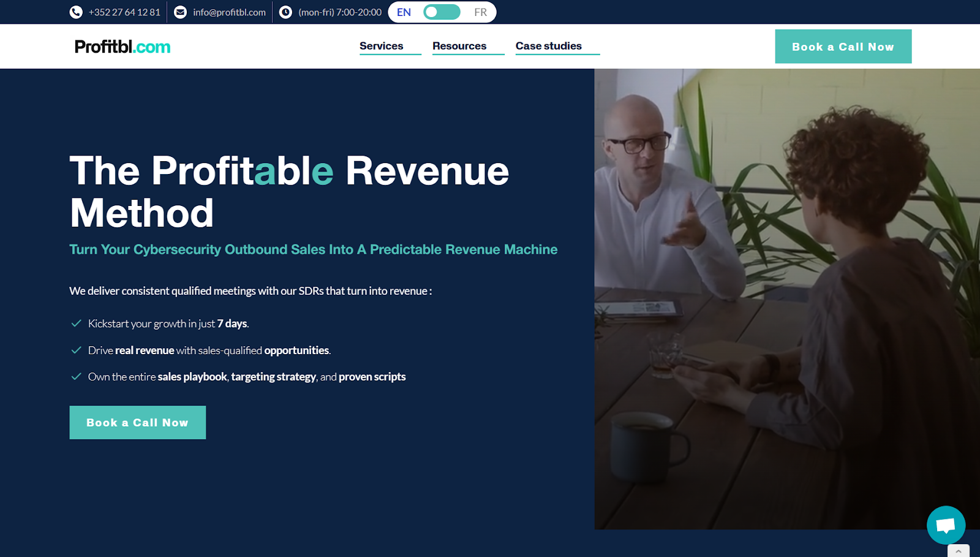Image resolution: width=980 pixels, height=557 pixels.
Task: Click the Profitbl.com logo
Action: click(x=123, y=47)
